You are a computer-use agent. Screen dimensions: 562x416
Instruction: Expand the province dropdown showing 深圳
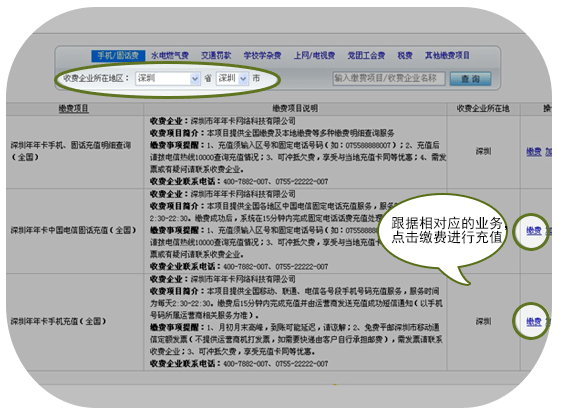[167, 78]
